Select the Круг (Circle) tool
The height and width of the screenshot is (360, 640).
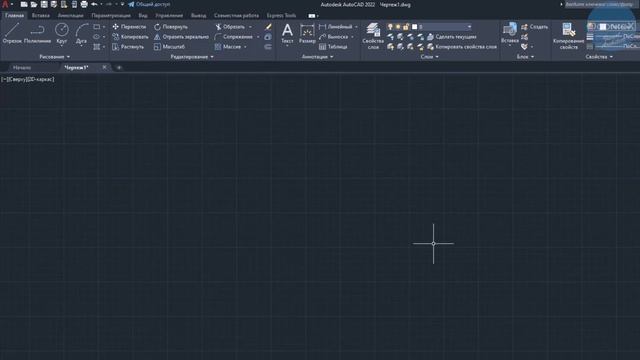click(x=62, y=33)
